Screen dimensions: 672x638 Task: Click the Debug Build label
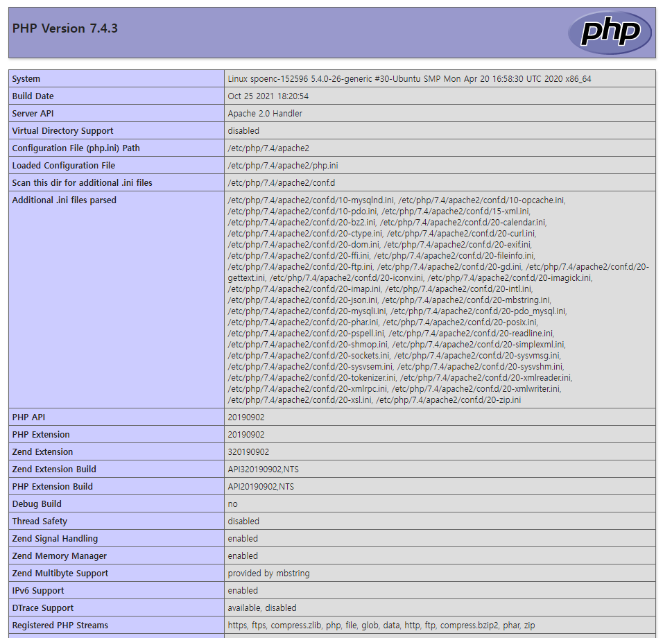tap(37, 504)
